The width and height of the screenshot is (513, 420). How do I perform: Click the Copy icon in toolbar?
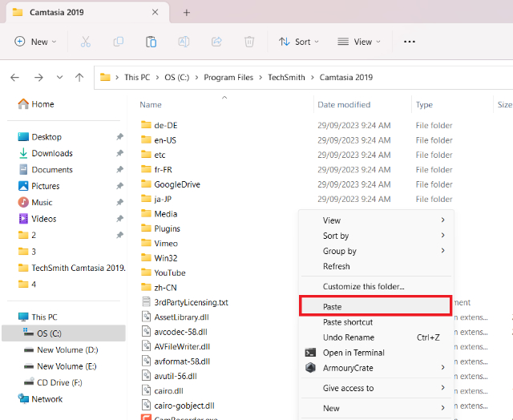click(x=118, y=42)
